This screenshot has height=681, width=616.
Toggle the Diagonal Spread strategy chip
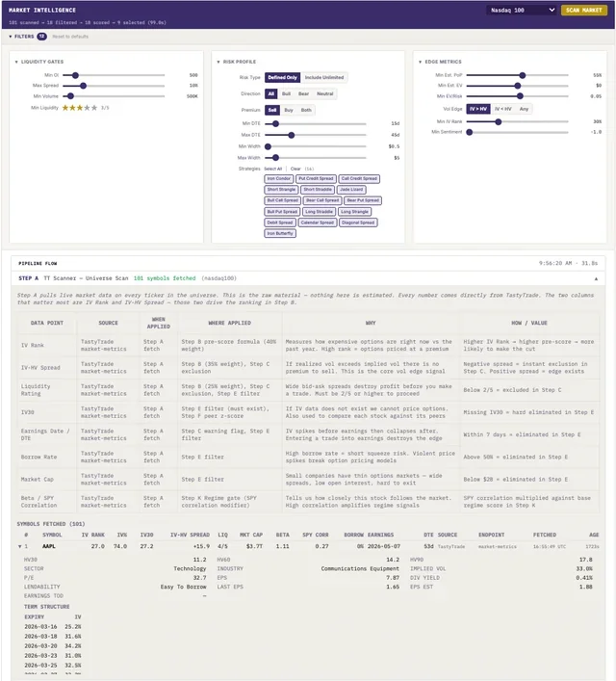358,223
